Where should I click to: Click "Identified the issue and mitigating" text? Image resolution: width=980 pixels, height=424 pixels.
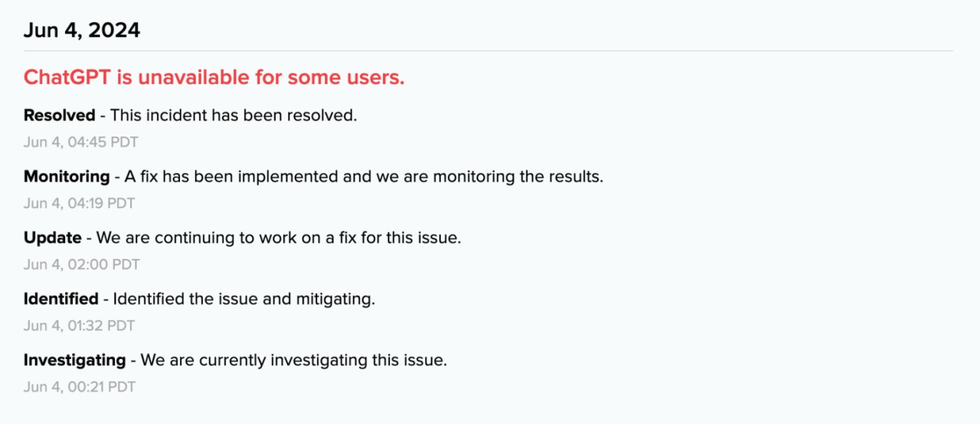[x=244, y=299]
